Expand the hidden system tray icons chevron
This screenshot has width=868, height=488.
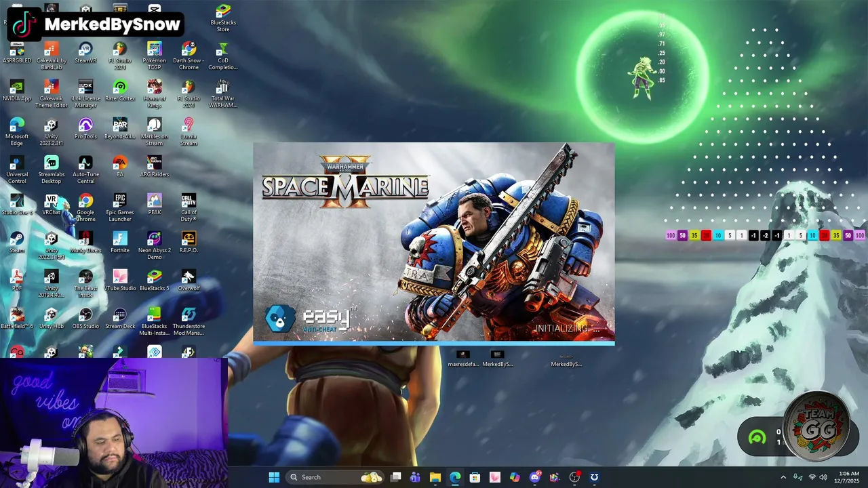pos(783,477)
